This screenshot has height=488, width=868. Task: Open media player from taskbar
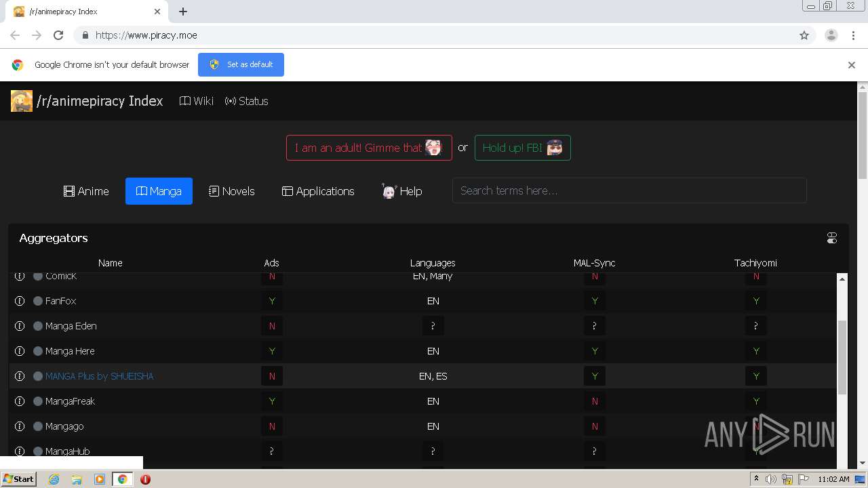pyautogui.click(x=100, y=479)
